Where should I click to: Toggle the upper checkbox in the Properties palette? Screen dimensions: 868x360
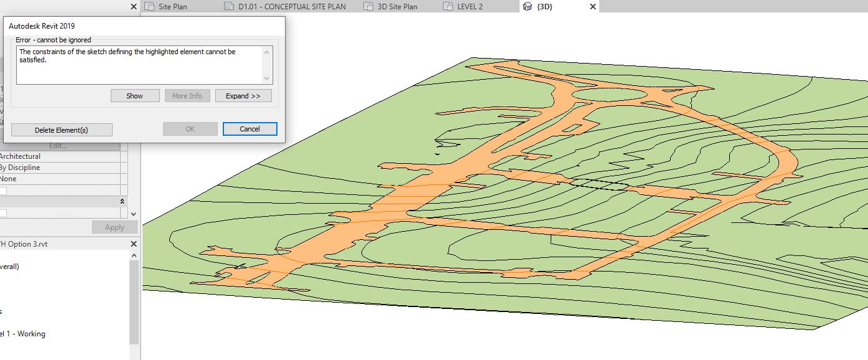click(x=3, y=190)
